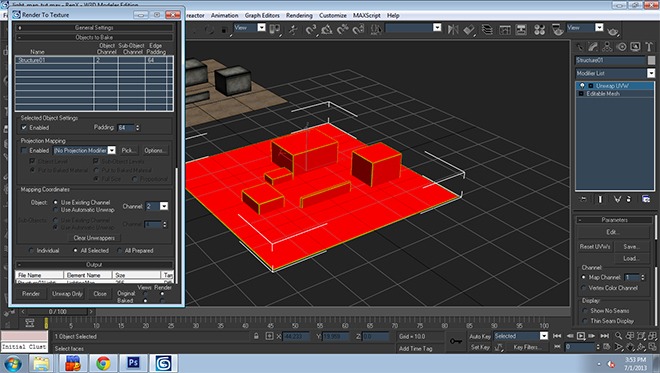Select Vertex Color Channel radio
This screenshot has height=373, width=660.
tap(583, 288)
